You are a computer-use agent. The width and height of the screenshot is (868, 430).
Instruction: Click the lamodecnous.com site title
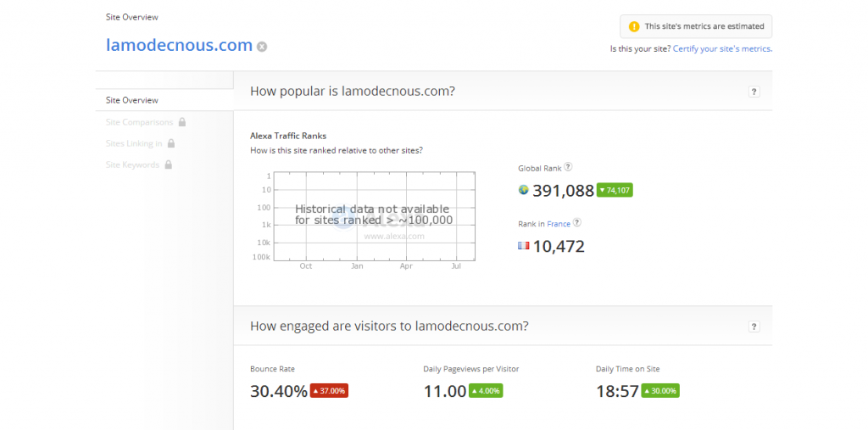pyautogui.click(x=179, y=45)
